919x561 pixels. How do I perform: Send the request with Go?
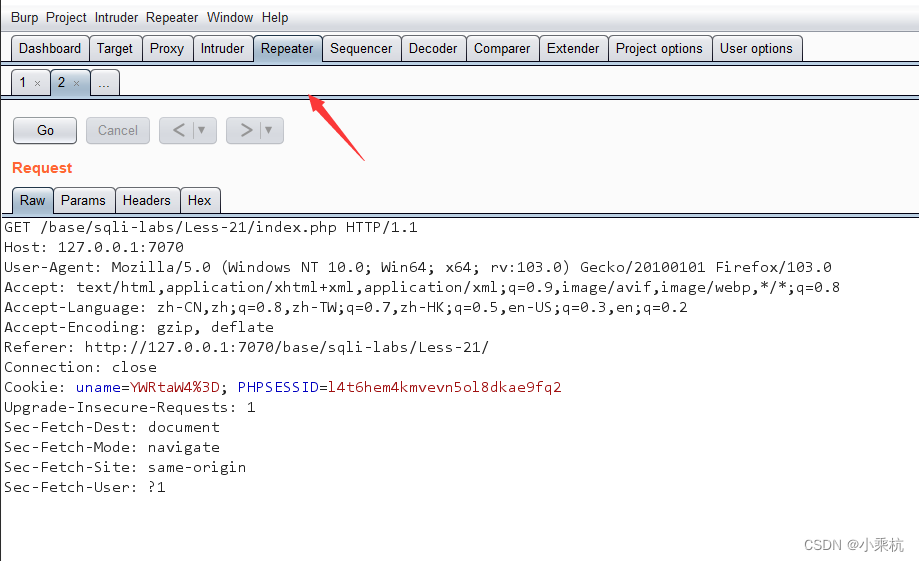click(45, 130)
